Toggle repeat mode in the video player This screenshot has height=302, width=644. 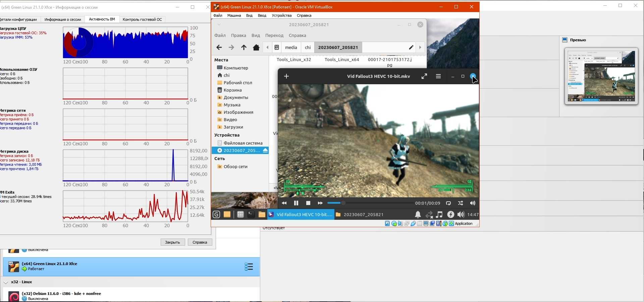(x=448, y=203)
